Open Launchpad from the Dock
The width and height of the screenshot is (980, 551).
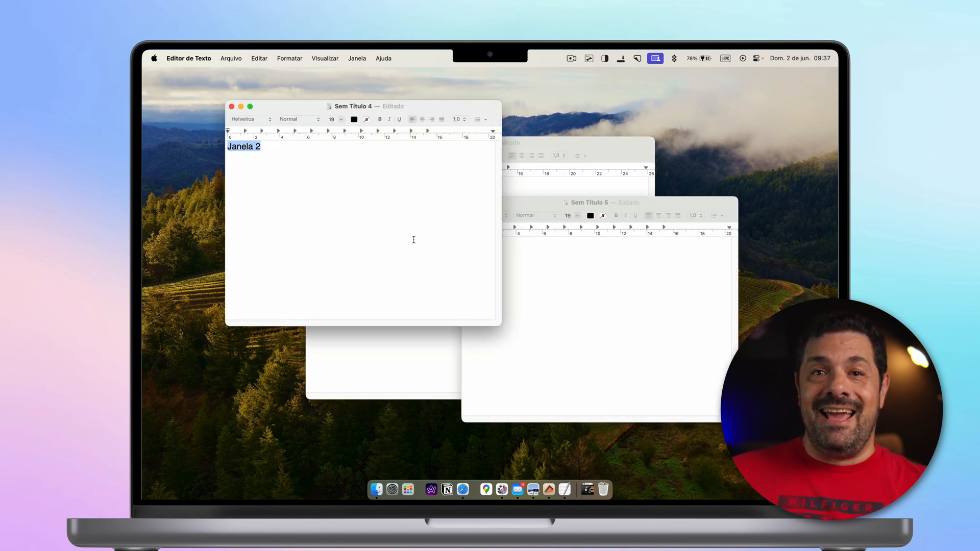[408, 490]
